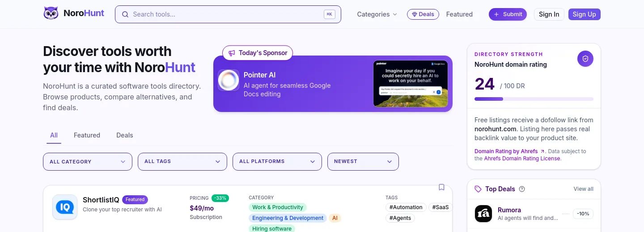Open the Rumora deal title
Screen dimensions: 644x232
tap(509, 210)
